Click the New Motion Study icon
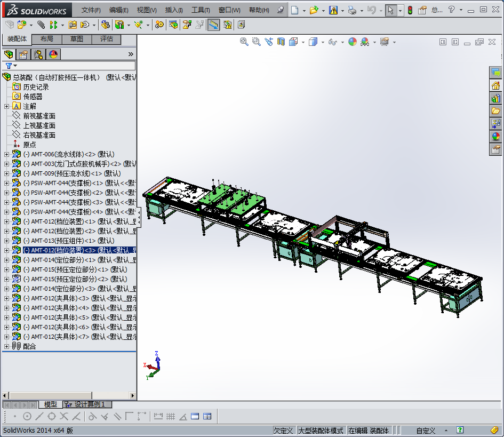The height and width of the screenshot is (437, 504). click(159, 25)
